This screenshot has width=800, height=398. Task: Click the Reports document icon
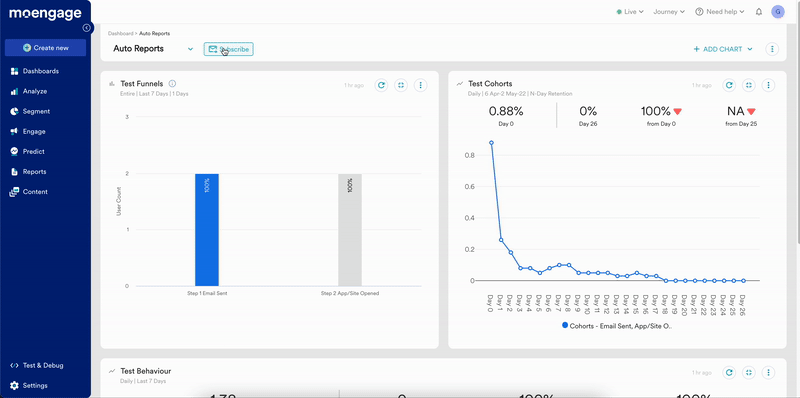14,172
